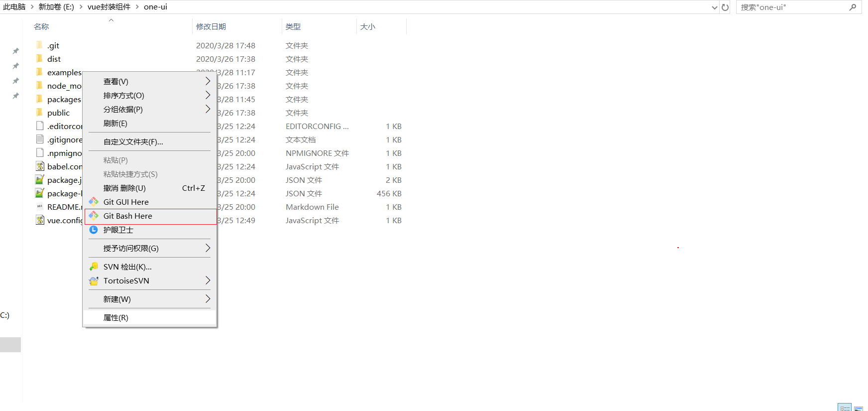Open the address bar history dropdown

[x=715, y=7]
